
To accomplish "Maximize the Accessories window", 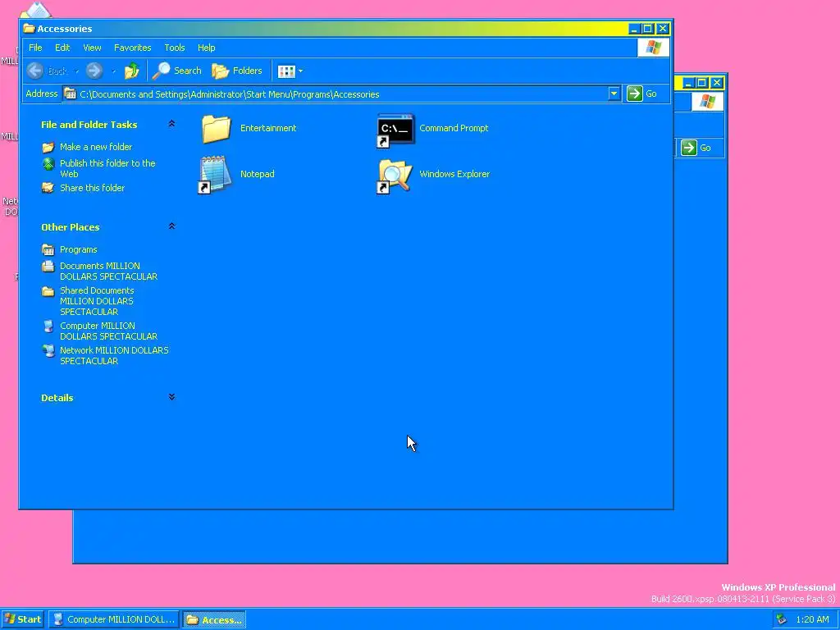I will click(648, 29).
